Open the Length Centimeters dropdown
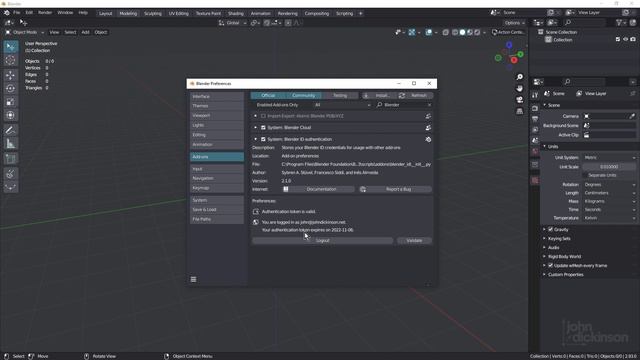The height and width of the screenshot is (360, 640). 609,193
